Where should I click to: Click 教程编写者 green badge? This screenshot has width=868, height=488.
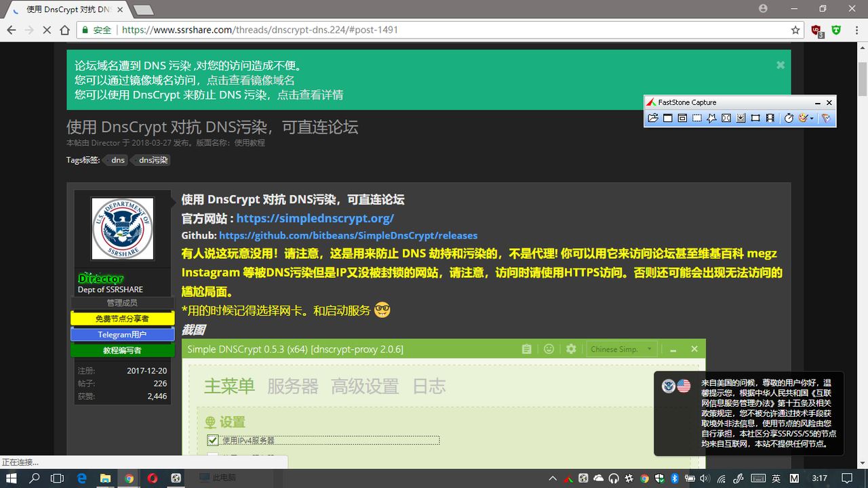(122, 350)
